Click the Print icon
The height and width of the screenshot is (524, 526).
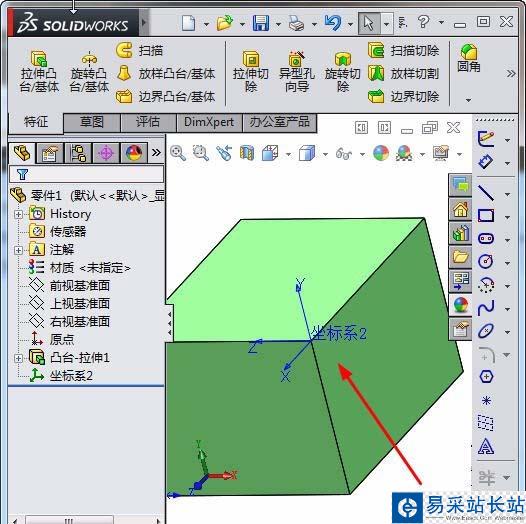click(297, 24)
